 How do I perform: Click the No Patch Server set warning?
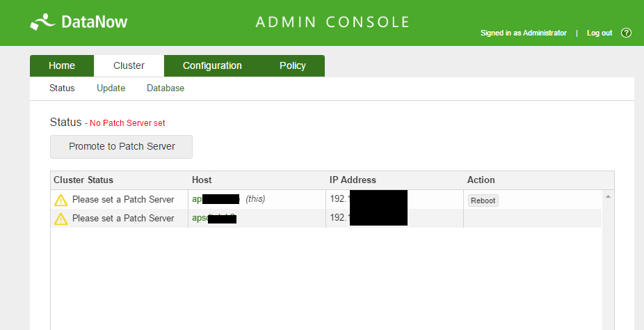[125, 123]
